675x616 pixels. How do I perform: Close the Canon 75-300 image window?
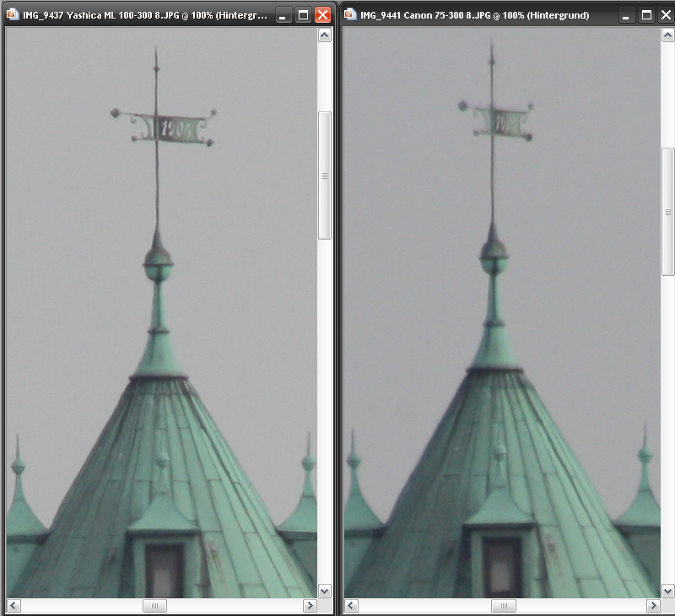tap(666, 15)
